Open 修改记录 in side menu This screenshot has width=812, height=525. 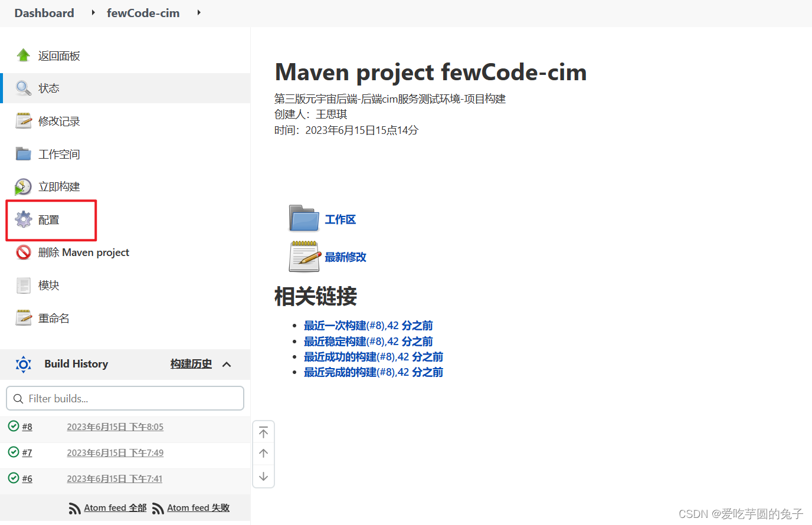(x=59, y=122)
